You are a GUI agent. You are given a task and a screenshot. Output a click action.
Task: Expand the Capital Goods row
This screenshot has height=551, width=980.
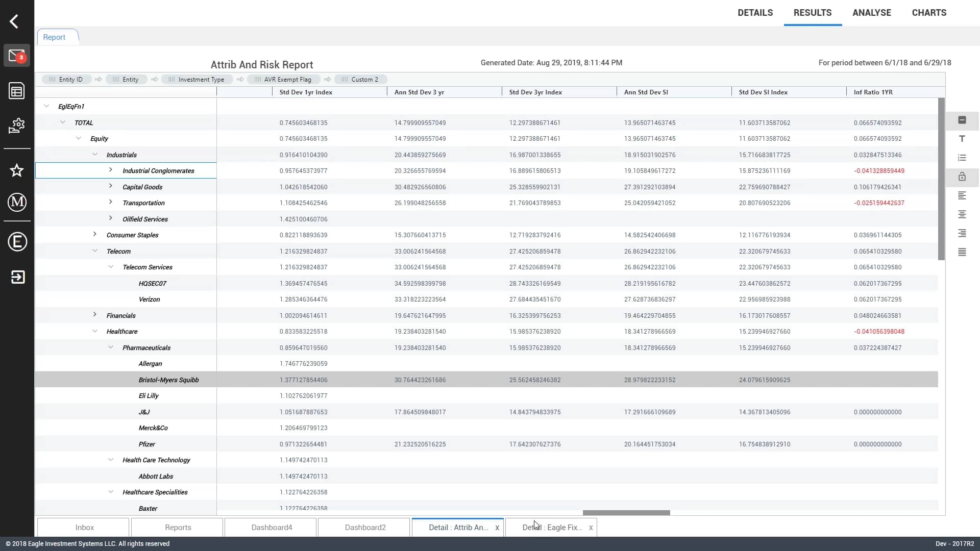(110, 186)
